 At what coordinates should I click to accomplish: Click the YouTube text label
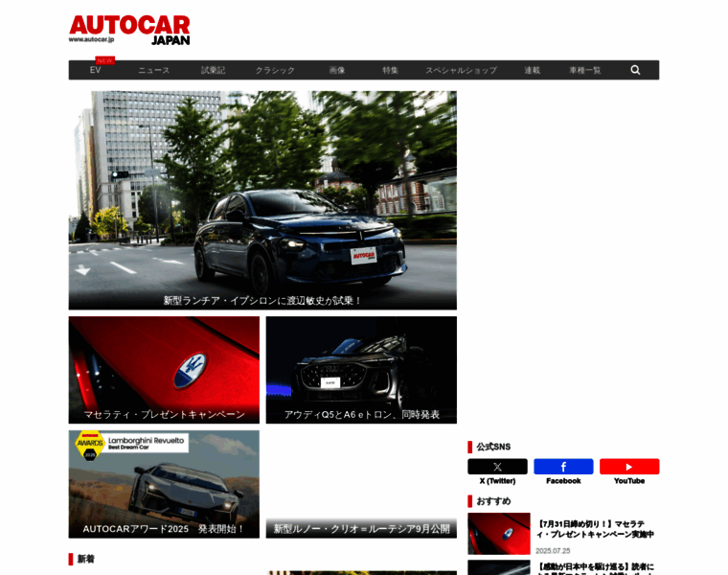click(629, 481)
